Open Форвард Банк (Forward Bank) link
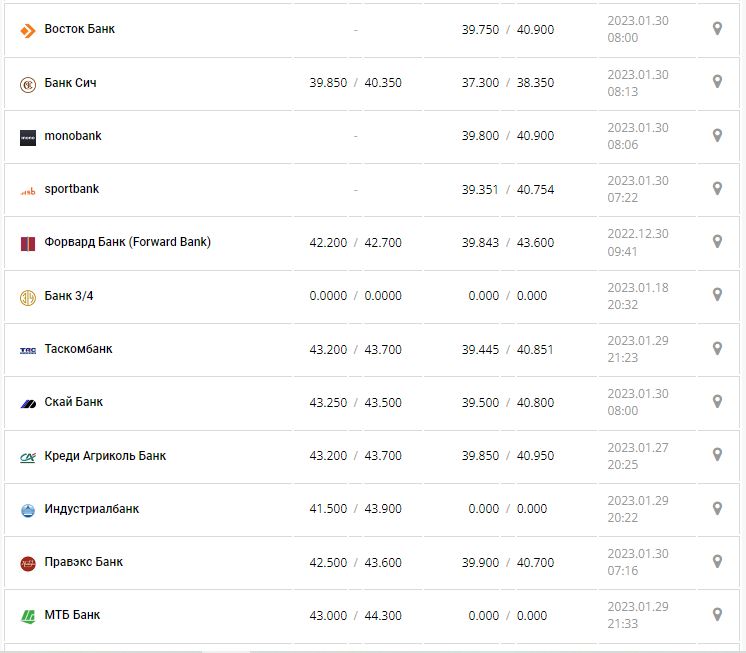The width and height of the screenshot is (746, 653). pos(127,242)
